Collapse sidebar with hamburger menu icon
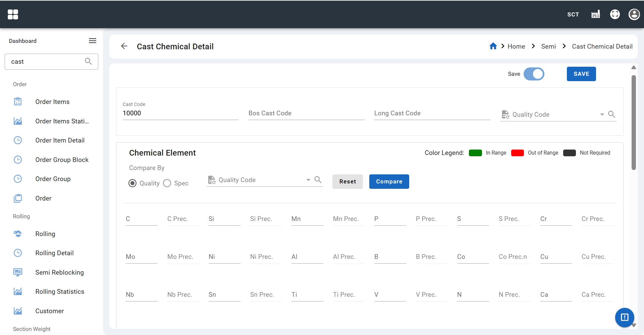The image size is (644, 335). pos(93,41)
